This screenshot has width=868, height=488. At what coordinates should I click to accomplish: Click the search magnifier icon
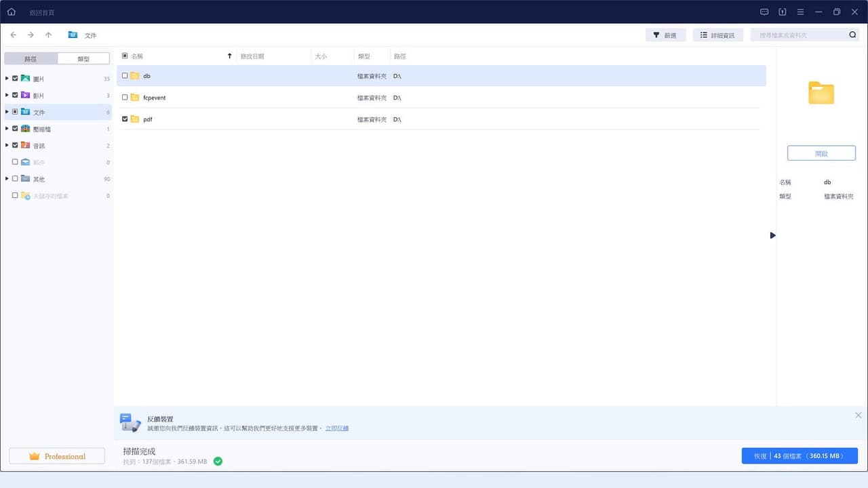(852, 35)
